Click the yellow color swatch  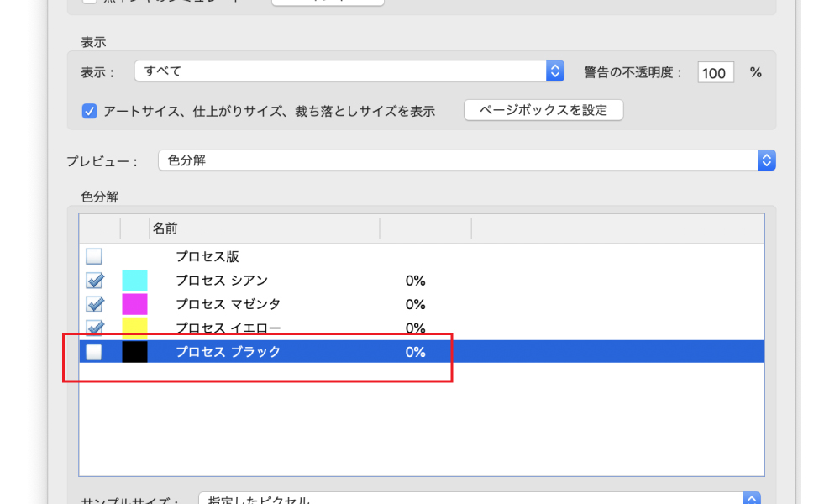coord(134,328)
